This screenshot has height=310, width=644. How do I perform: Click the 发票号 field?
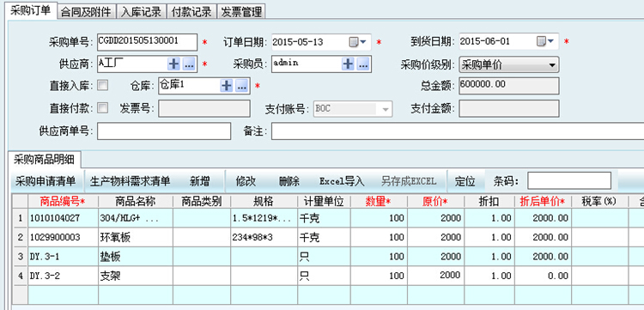[x=204, y=109]
